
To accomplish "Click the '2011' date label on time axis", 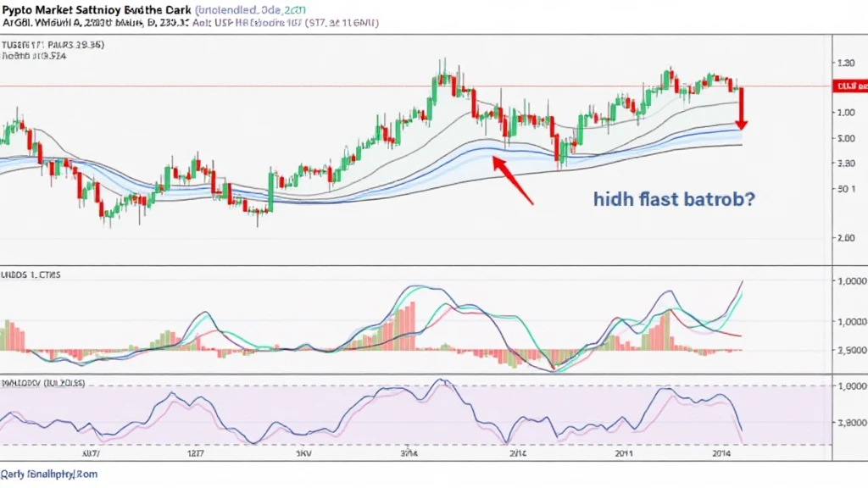I will (625, 454).
